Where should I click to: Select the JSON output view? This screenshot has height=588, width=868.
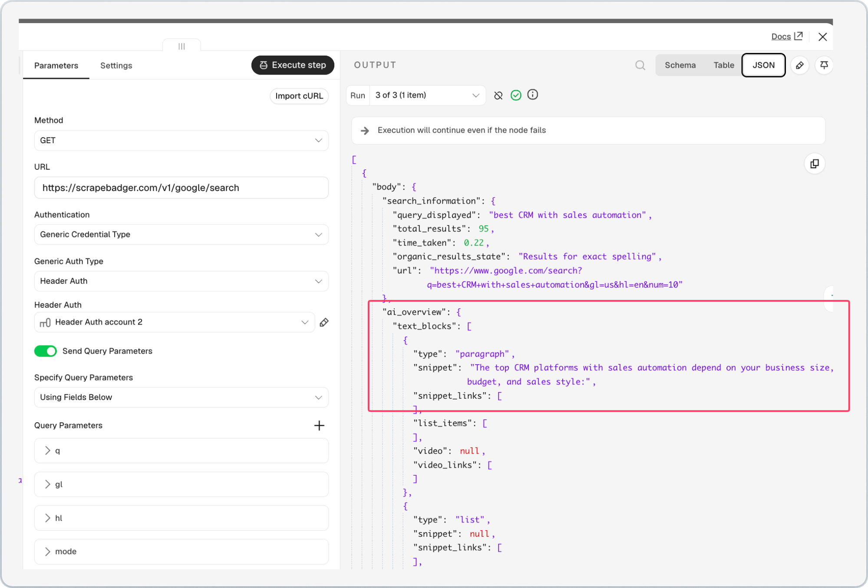[763, 65]
